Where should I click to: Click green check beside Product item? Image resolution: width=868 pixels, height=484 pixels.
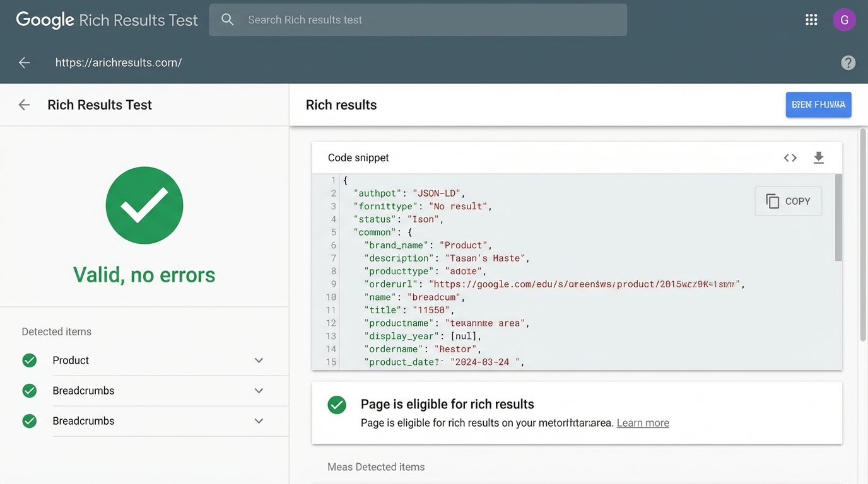(30, 360)
